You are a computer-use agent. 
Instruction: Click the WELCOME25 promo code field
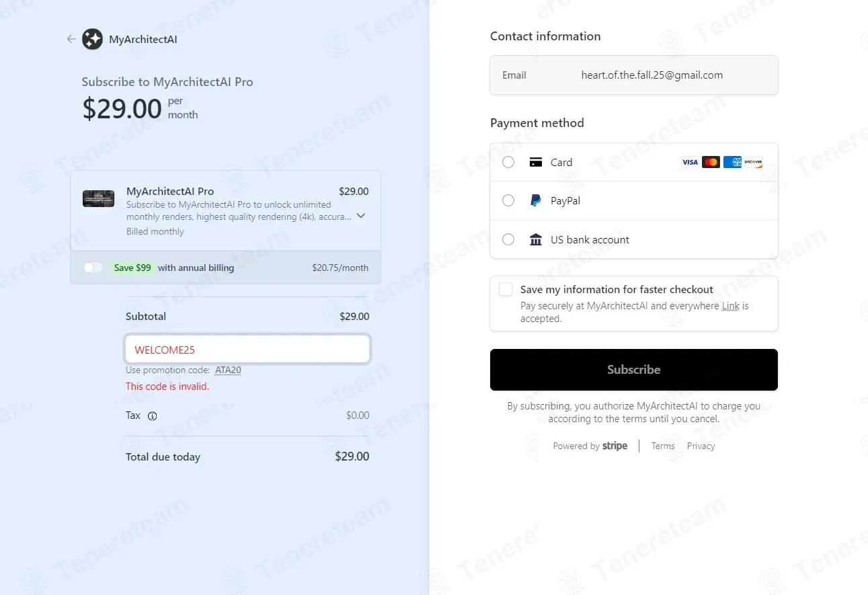[247, 350]
